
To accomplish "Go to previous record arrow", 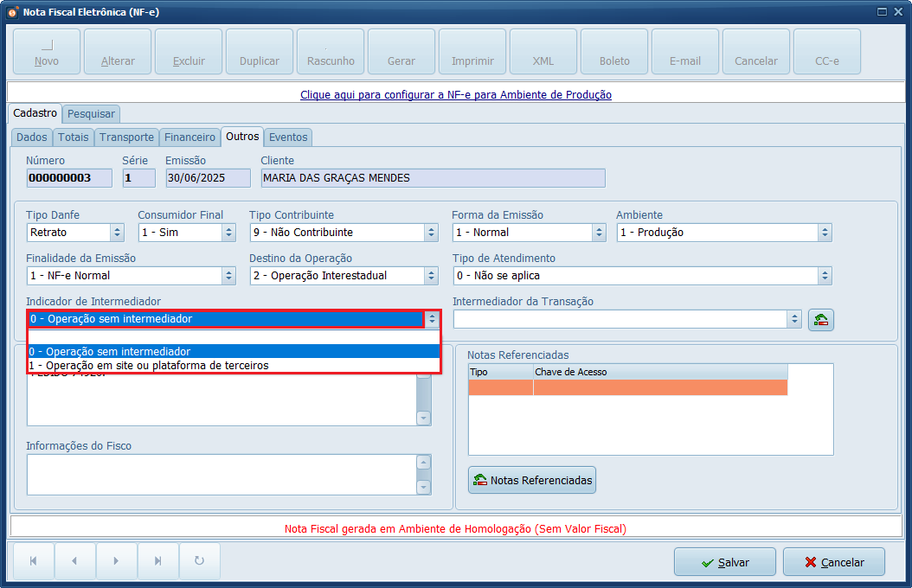I will pos(74,561).
